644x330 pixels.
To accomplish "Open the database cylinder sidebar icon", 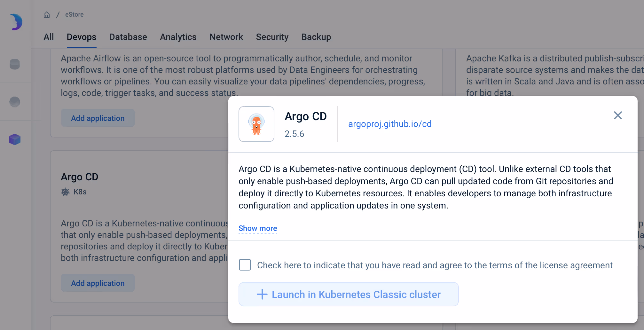I will (15, 64).
